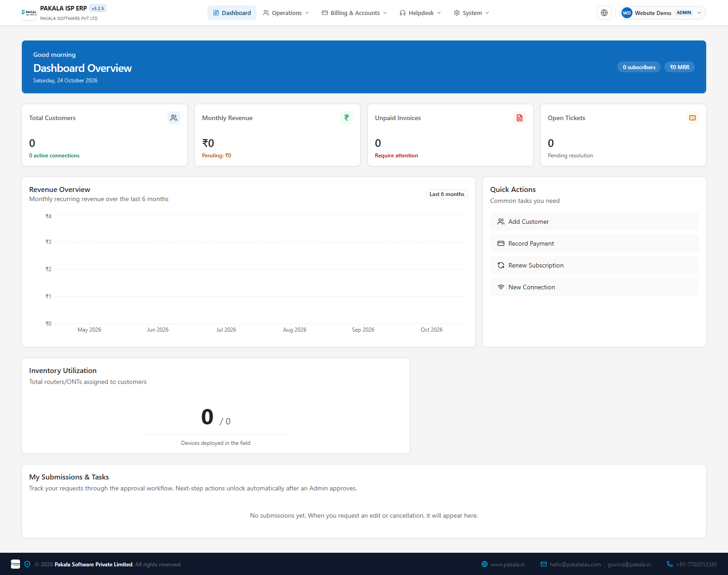Click the Last 6 months badge
This screenshot has width=728, height=575.
pos(447,194)
